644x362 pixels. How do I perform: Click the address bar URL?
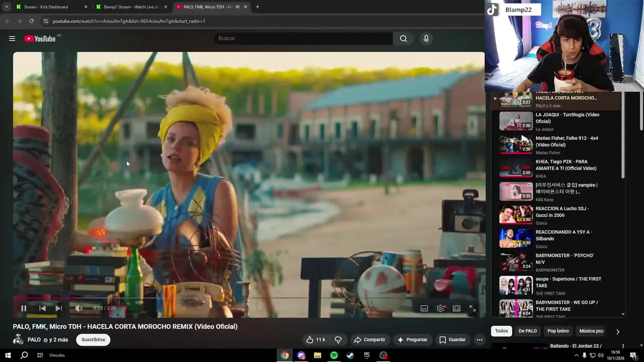click(x=129, y=21)
